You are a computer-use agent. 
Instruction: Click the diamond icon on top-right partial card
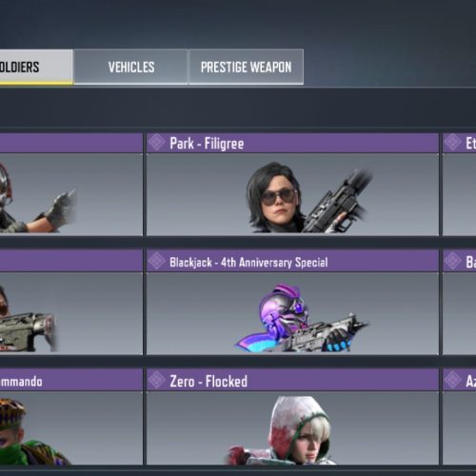point(452,143)
